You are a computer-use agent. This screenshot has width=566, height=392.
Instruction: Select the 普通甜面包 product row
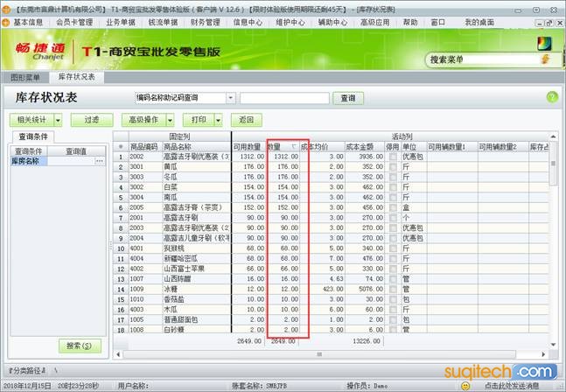click(331, 319)
